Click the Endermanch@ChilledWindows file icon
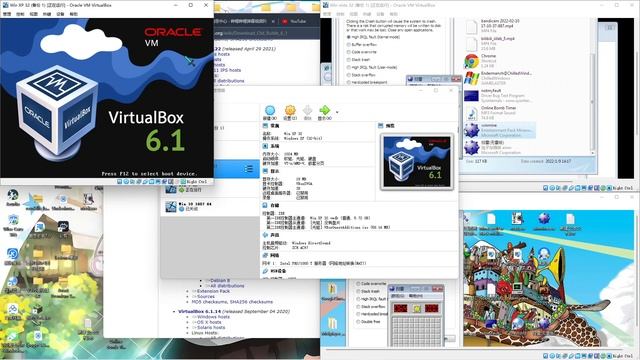640x360 pixels. [x=471, y=78]
